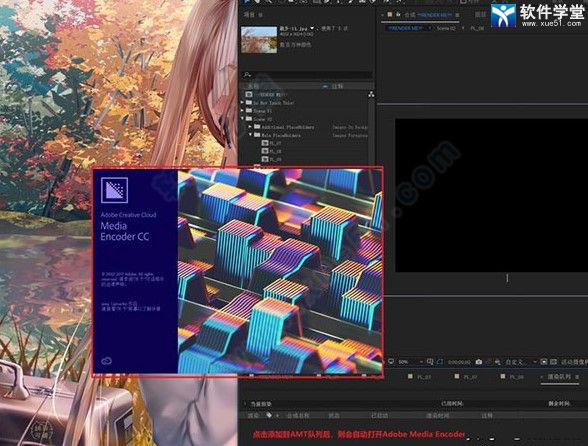Click the Creative Cloud icon on splash
Screen dimensions: 588x446
click(x=106, y=361)
